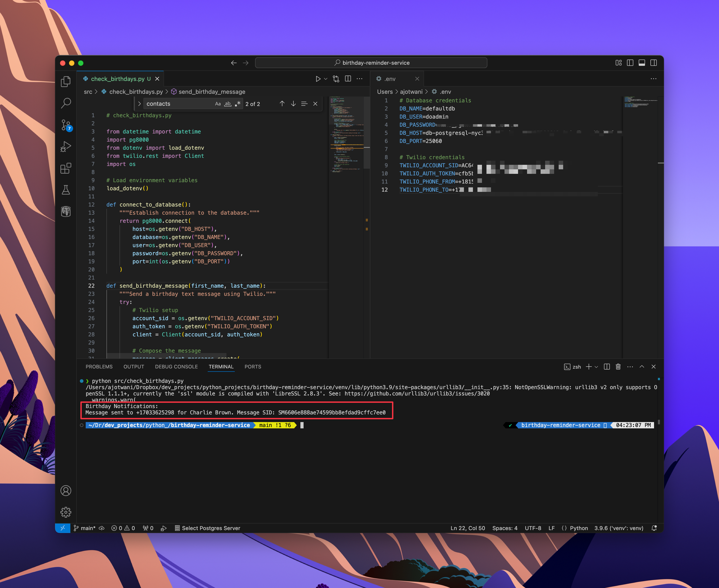Click the left editor minimap
Screen dimensions: 719x588
click(346, 227)
